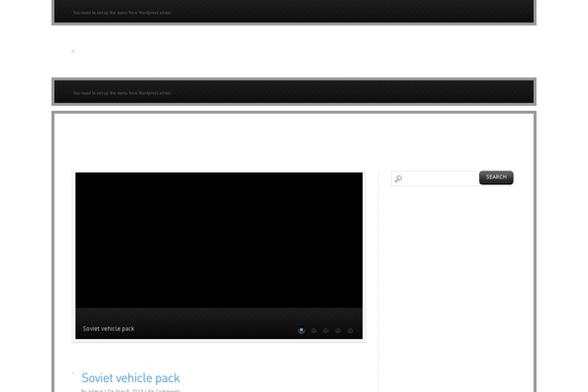The image size is (588, 392).
Task: Click the magnifier icon in search box
Action: (x=398, y=178)
